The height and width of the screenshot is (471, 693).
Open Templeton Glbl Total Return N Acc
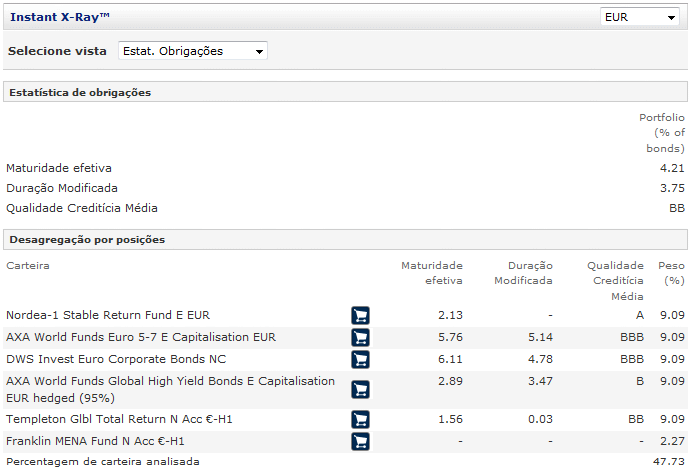tap(119, 419)
